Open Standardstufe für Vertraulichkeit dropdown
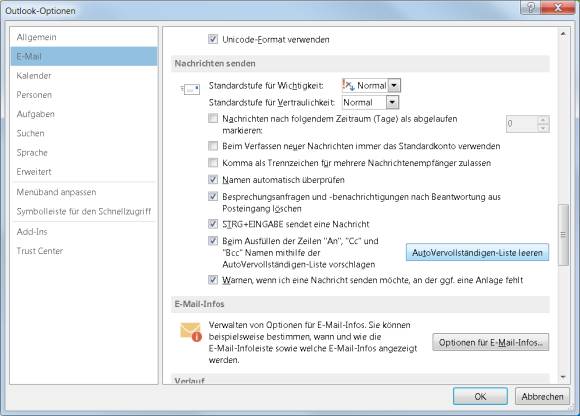This screenshot has height=416, width=580. click(x=392, y=102)
